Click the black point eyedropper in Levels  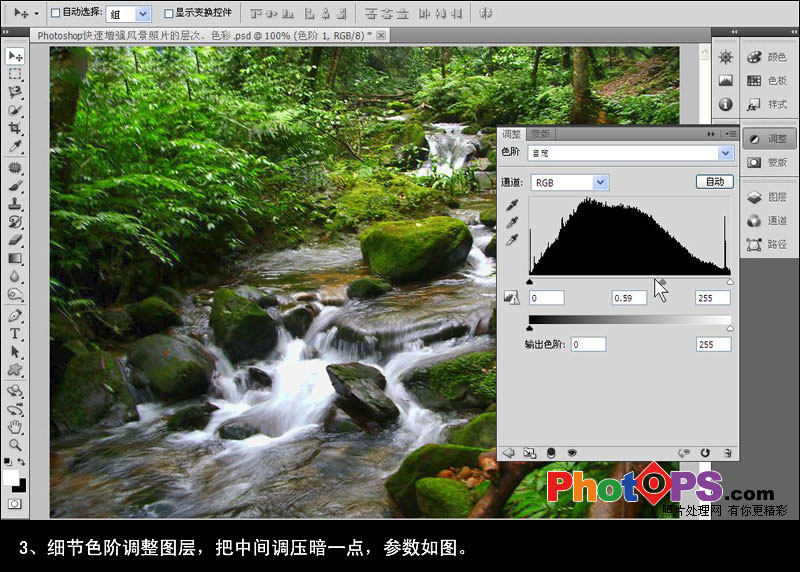512,205
